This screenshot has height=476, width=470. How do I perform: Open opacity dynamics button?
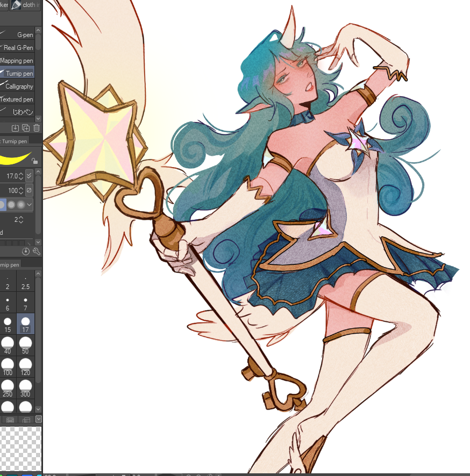pyautogui.click(x=29, y=190)
